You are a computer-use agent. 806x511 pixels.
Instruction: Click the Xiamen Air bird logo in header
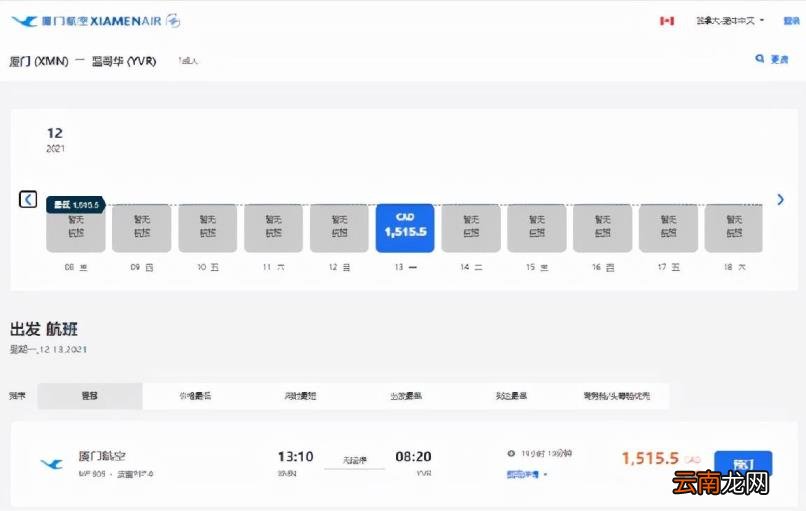(x=24, y=21)
